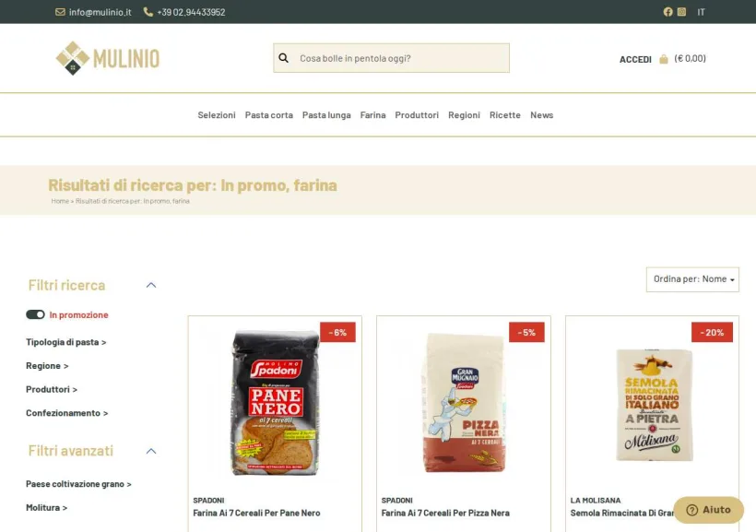The image size is (756, 532).
Task: Expand Paese coltivazione grano filter
Action: coord(78,484)
